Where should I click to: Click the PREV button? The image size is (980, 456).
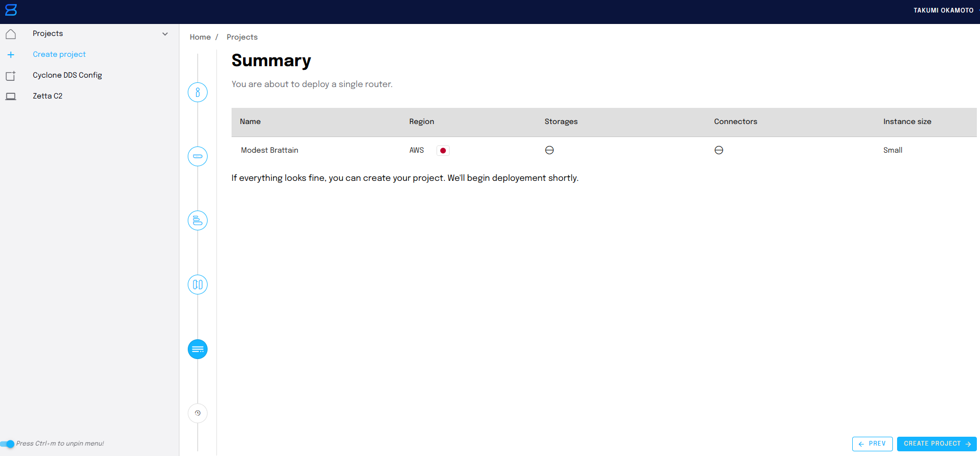(x=872, y=444)
